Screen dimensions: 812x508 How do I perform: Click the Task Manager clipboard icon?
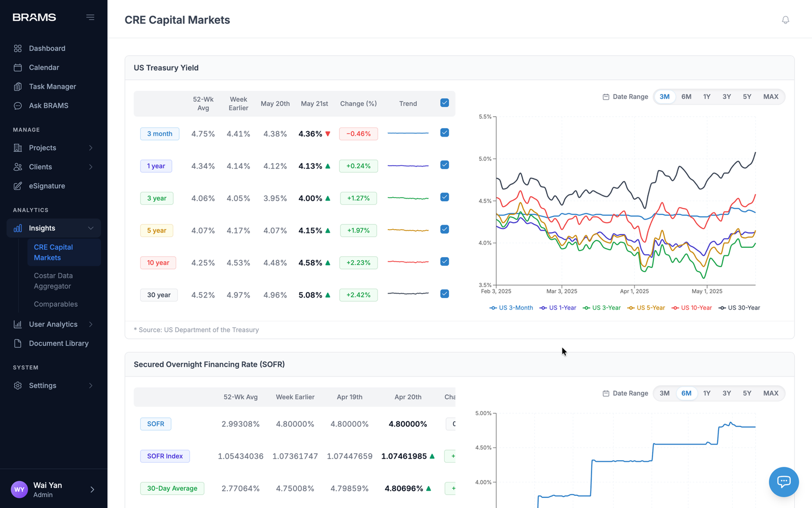[18, 86]
